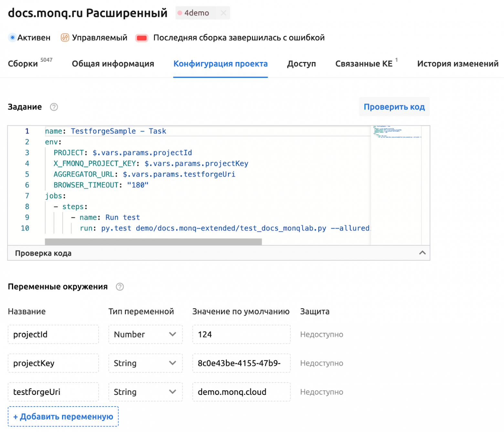504x432 pixels.
Task: Click the AGGREGATOR_URL code line
Action: pos(144,174)
